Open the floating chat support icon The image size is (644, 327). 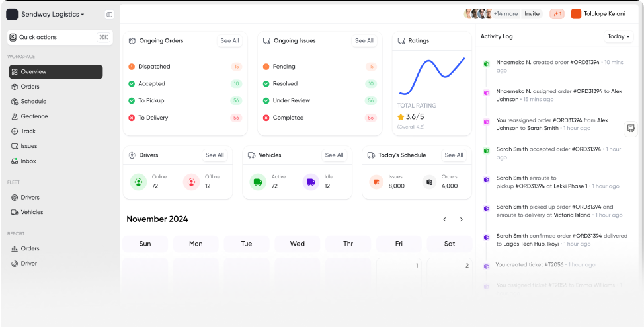(x=631, y=128)
